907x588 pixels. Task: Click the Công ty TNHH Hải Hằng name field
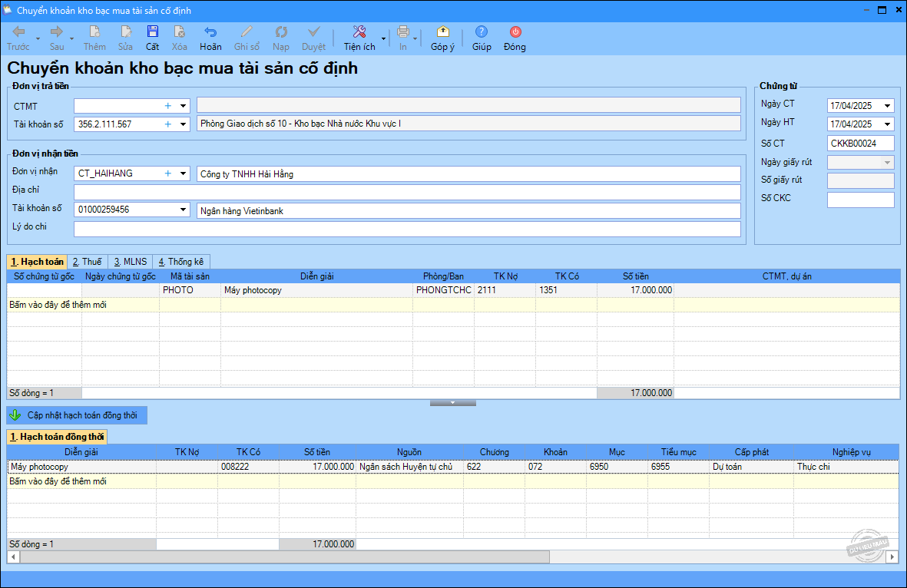(468, 174)
